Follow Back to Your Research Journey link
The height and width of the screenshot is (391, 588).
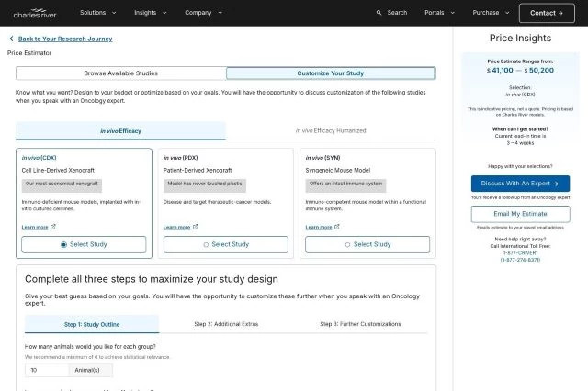click(x=65, y=39)
